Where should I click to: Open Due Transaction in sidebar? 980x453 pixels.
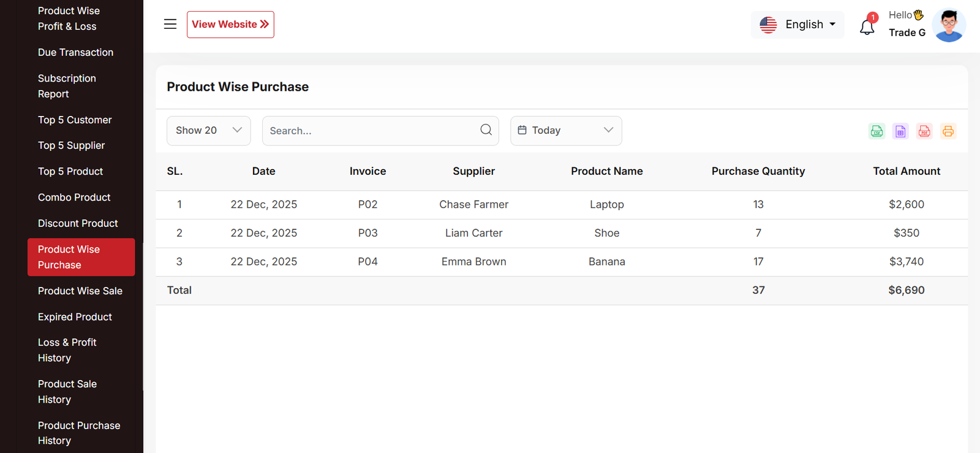click(75, 53)
